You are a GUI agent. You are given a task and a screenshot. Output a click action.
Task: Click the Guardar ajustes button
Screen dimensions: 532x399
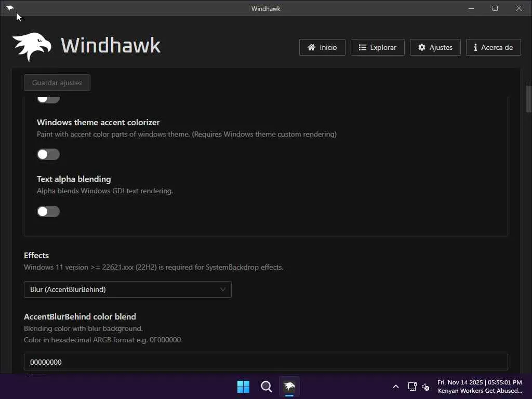[57, 83]
